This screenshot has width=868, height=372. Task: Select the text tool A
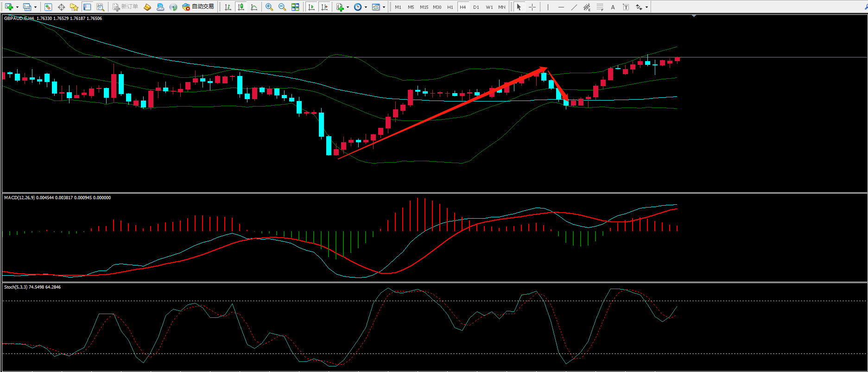613,7
